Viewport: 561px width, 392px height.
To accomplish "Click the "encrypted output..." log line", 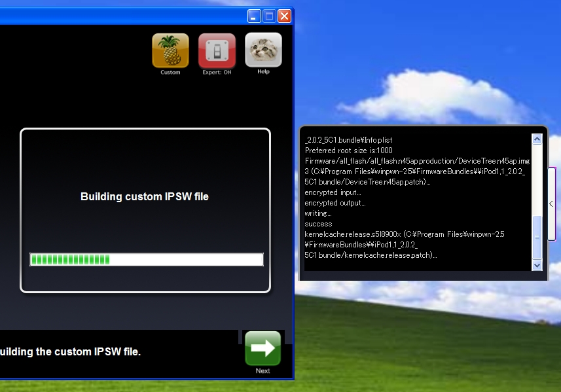I will pyautogui.click(x=335, y=203).
